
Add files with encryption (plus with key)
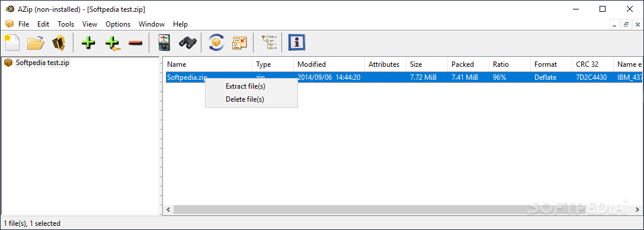pyautogui.click(x=112, y=43)
